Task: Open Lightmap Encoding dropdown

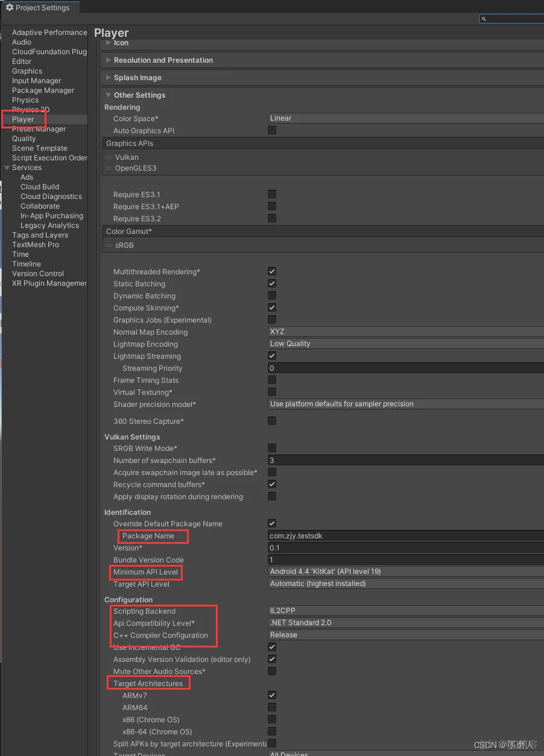Action: pos(406,344)
